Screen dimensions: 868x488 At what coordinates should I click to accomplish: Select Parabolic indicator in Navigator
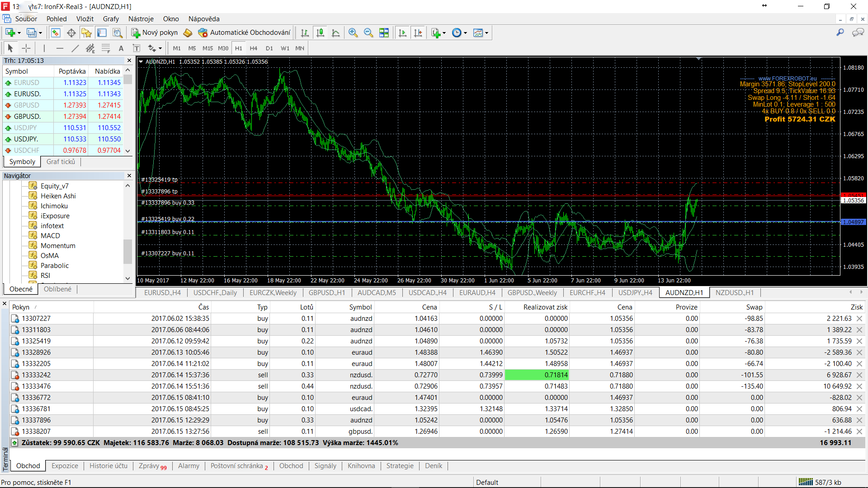[x=55, y=266]
